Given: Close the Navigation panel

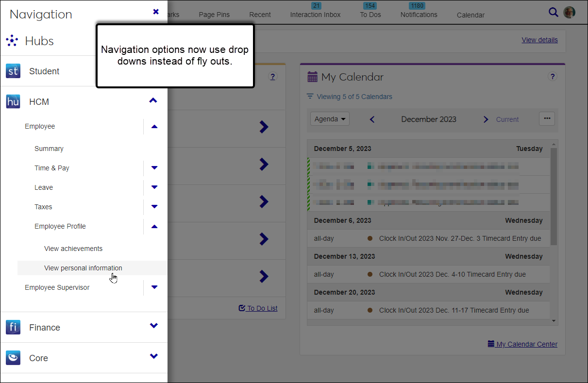Looking at the screenshot, I should point(156,12).
